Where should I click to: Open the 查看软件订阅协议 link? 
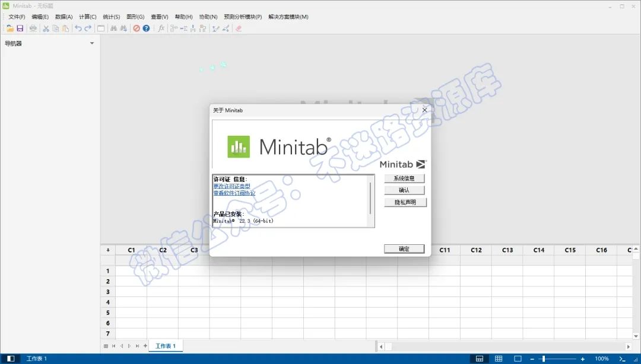click(x=234, y=193)
